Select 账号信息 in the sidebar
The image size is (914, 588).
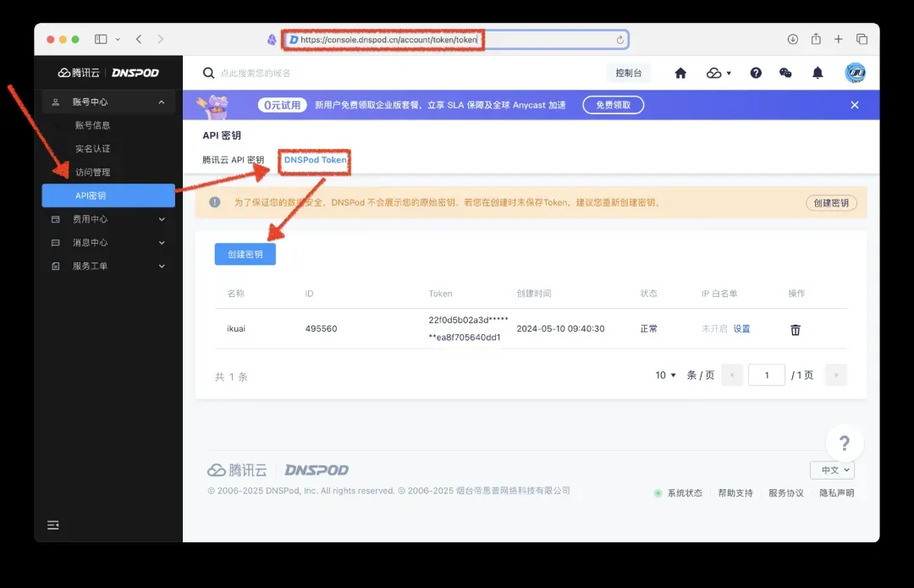click(x=92, y=125)
